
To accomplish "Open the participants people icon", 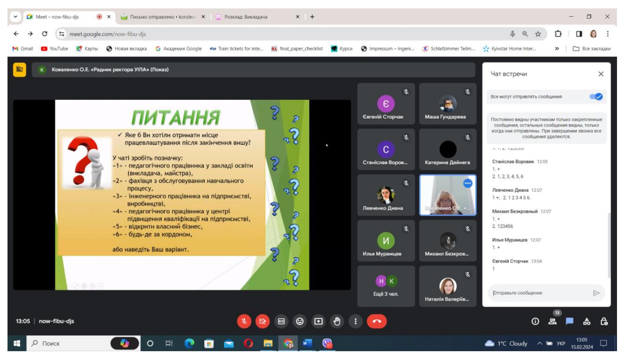I will 552,321.
